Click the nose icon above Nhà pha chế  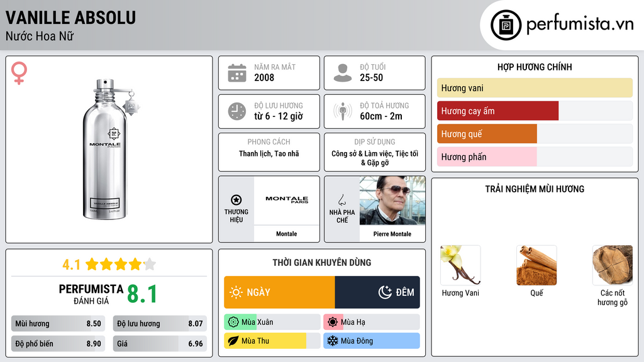click(341, 200)
